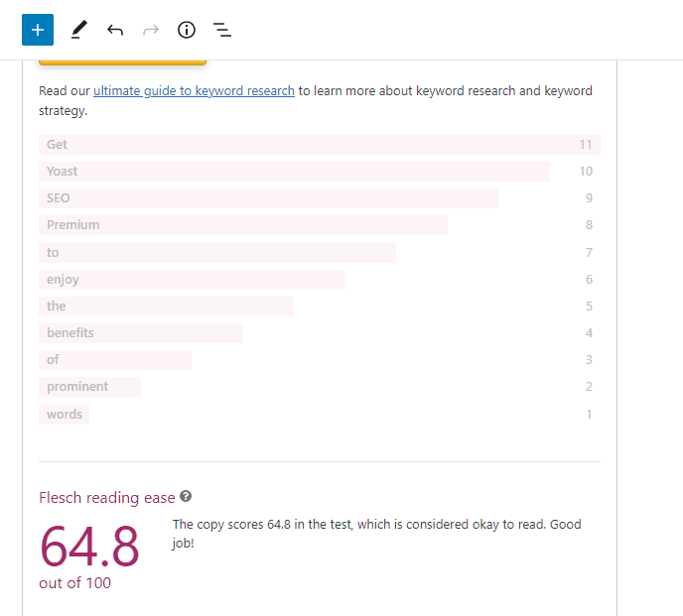
Task: Select the prominent word 'prominent' row
Action: click(320, 387)
